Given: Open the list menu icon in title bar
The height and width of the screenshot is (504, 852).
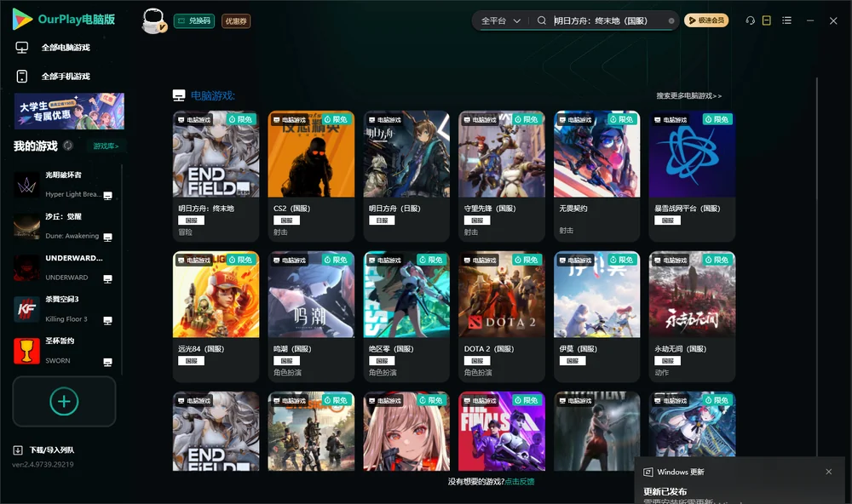Looking at the screenshot, I should 786,20.
